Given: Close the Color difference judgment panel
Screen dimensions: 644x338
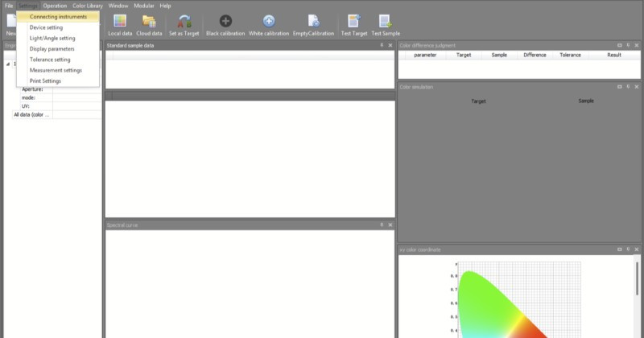Looking at the screenshot, I should coord(637,46).
